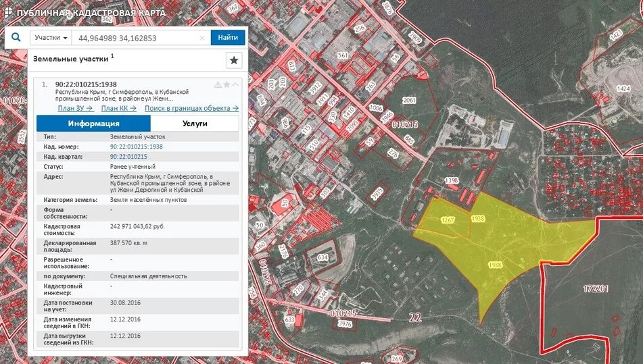Collapse the parcel result card chevron
Screen dimensions: 643x364
pyautogui.click(x=235, y=84)
